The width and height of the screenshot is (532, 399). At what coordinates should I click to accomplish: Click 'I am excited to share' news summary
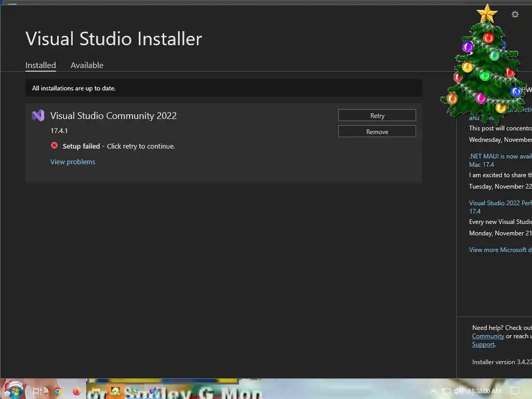(500, 175)
